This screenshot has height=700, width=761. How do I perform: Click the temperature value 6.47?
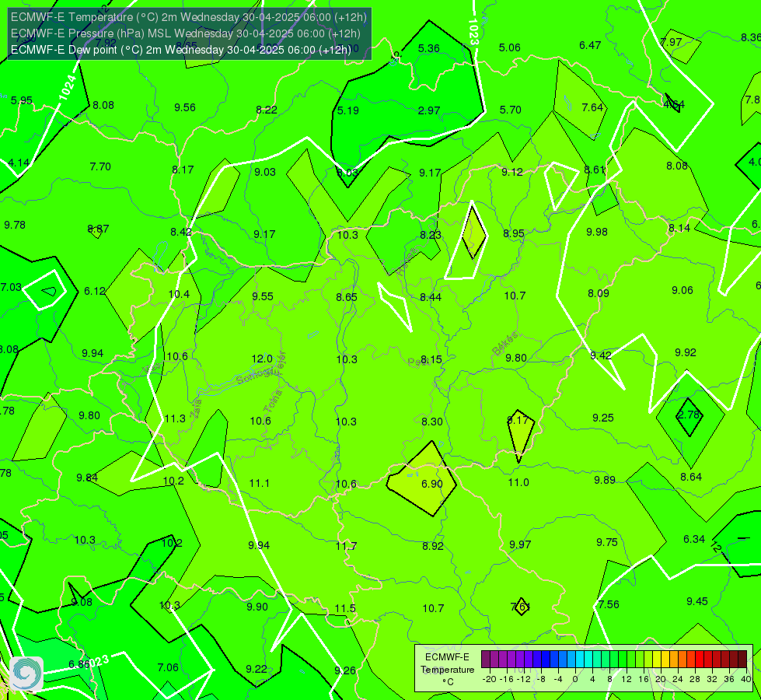tap(590, 45)
